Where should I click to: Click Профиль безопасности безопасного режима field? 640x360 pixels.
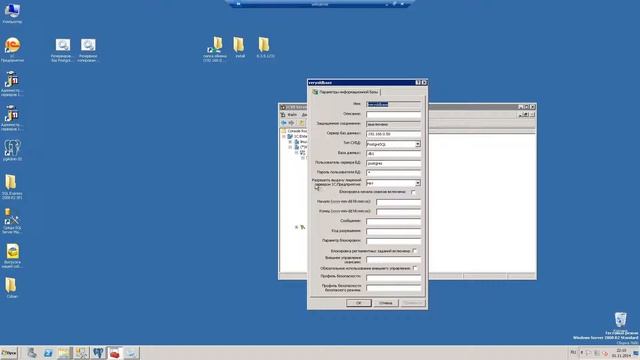click(393, 287)
